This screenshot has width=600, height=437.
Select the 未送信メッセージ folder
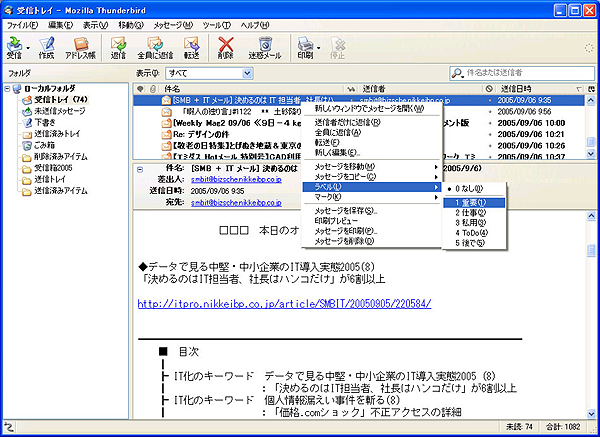point(54,111)
